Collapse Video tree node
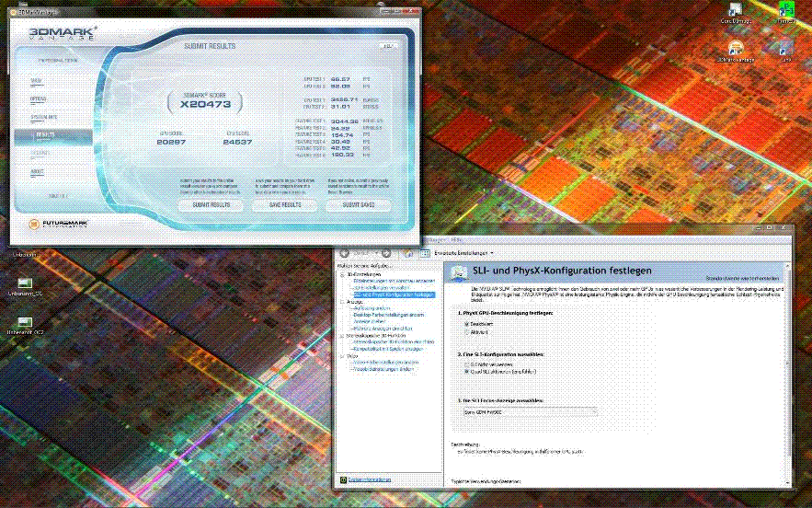 click(x=342, y=356)
